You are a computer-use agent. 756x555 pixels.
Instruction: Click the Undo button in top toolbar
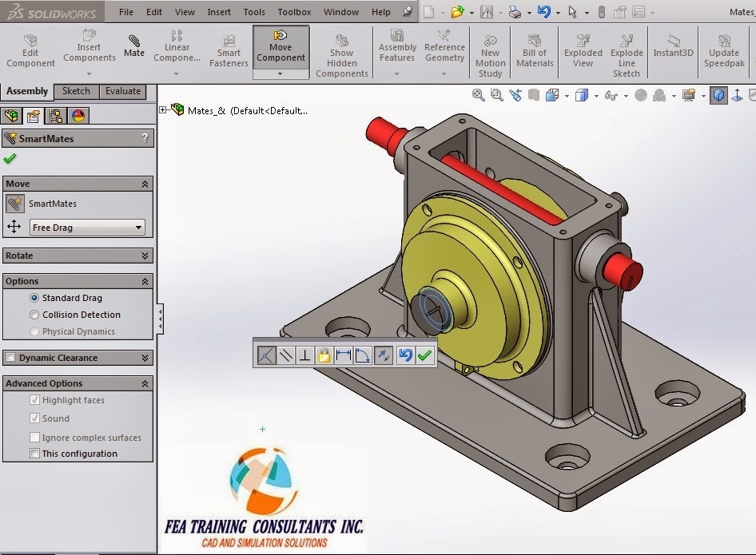544,12
